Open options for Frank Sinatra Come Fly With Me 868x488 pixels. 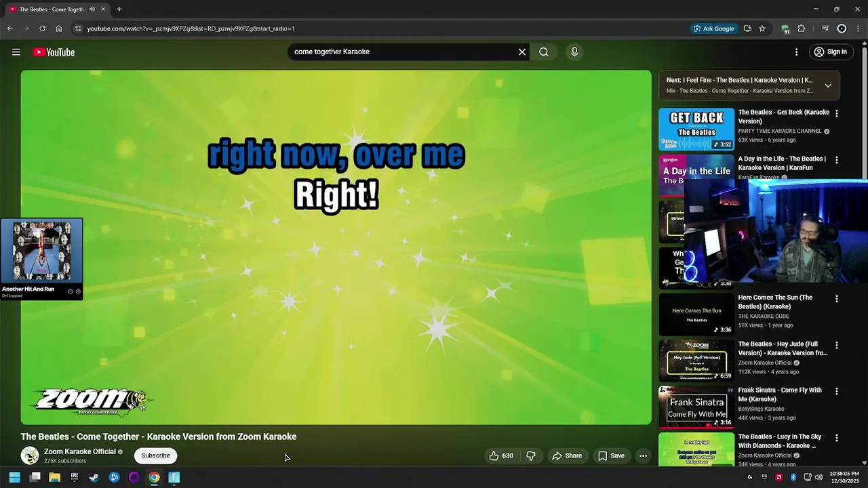point(836,391)
